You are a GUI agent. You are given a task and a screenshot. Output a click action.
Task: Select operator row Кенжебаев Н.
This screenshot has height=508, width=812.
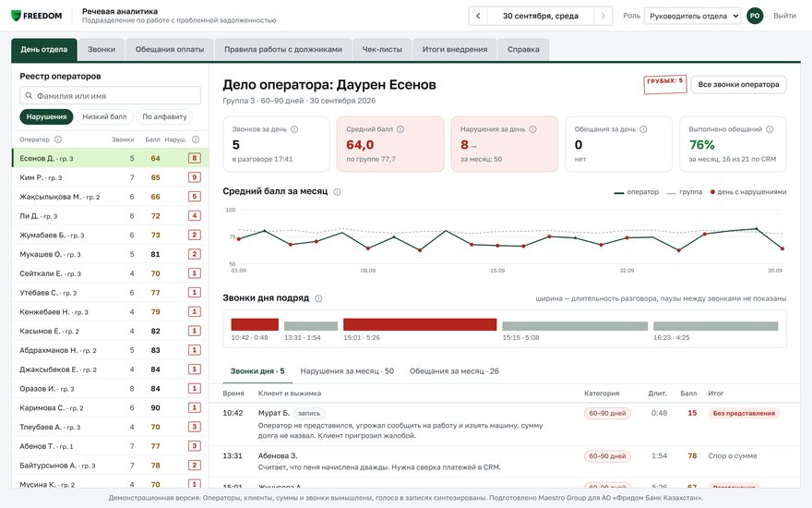coord(111,311)
